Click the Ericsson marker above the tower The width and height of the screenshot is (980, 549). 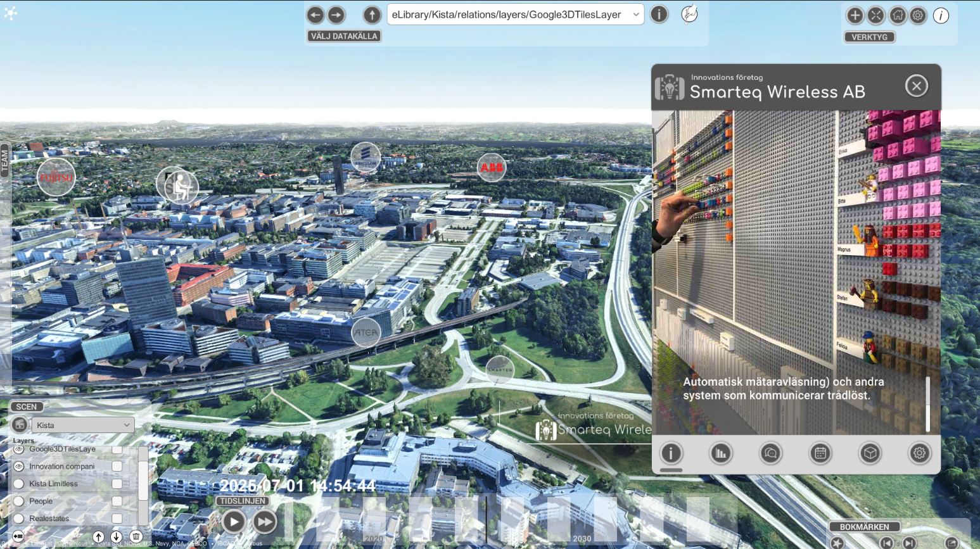(x=366, y=157)
